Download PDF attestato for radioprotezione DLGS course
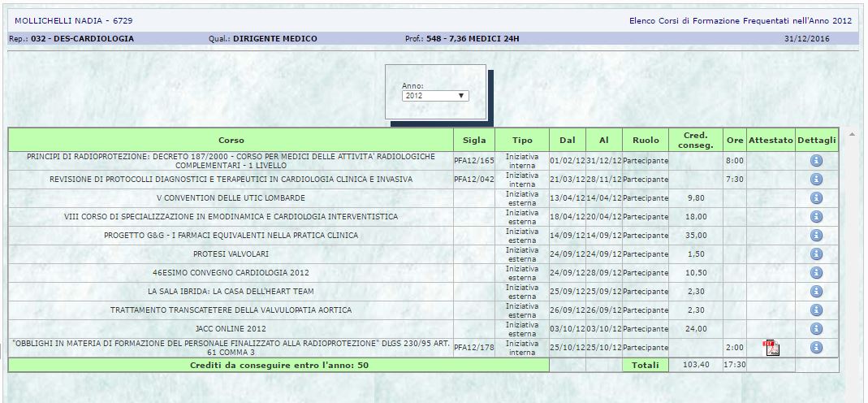 pos(771,349)
